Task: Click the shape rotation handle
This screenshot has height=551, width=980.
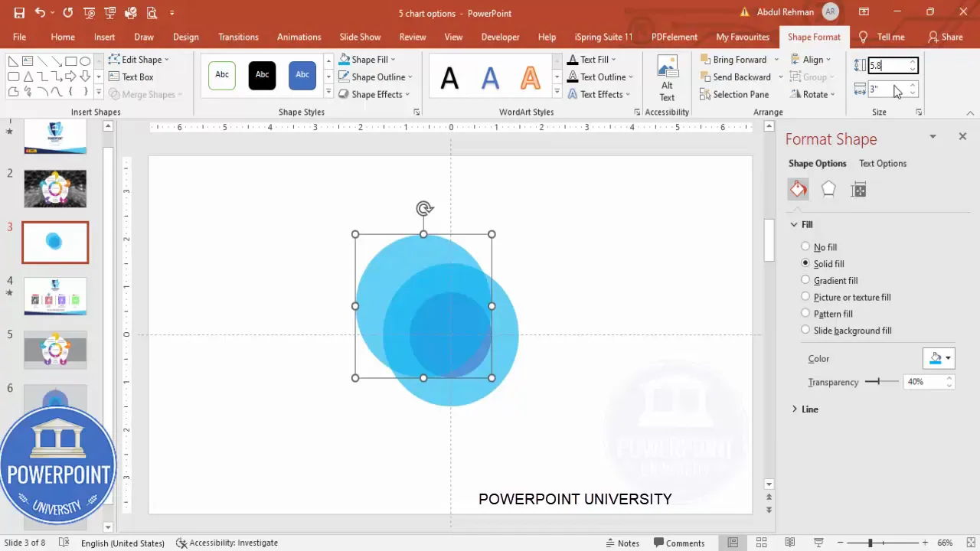Action: pyautogui.click(x=424, y=208)
